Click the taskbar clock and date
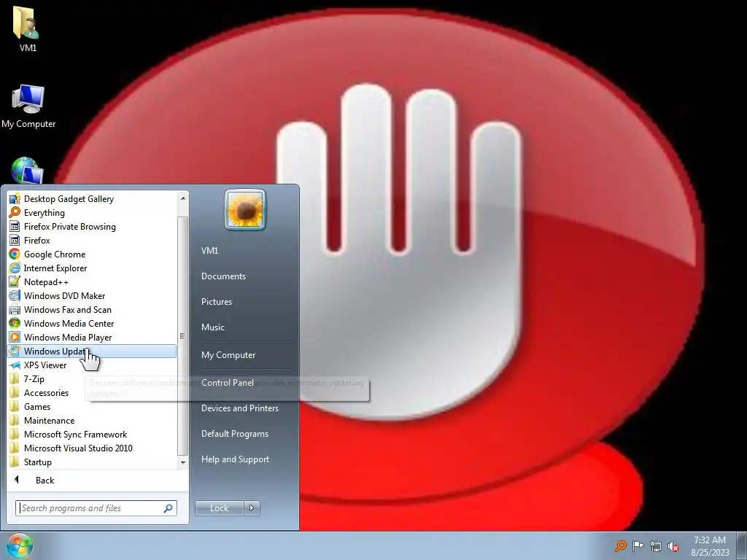This screenshot has width=747, height=560. tap(710, 546)
